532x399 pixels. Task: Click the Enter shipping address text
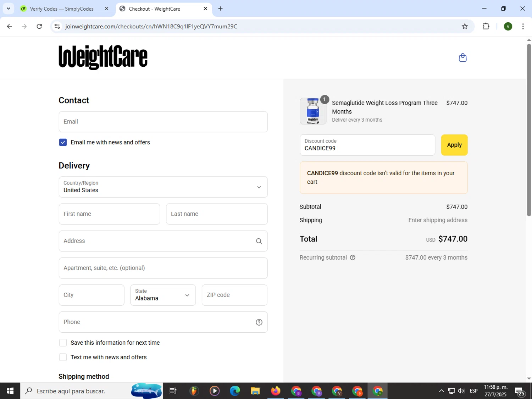(x=438, y=220)
